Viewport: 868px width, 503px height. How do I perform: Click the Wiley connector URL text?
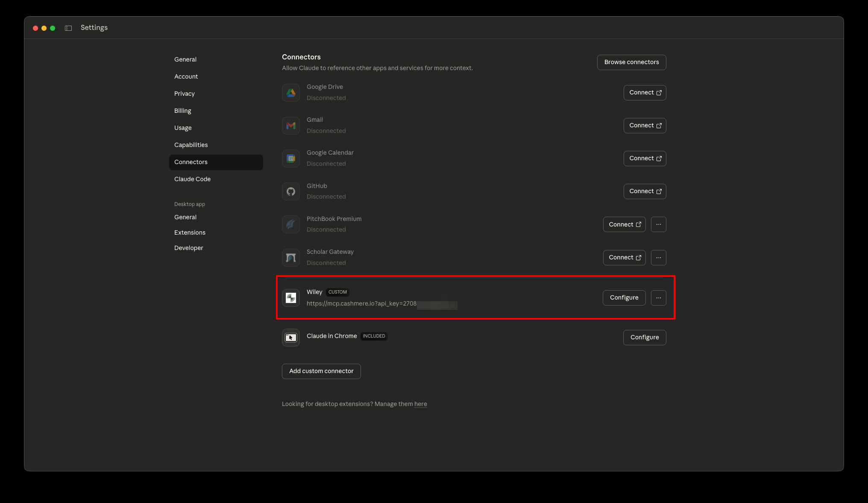(x=361, y=304)
